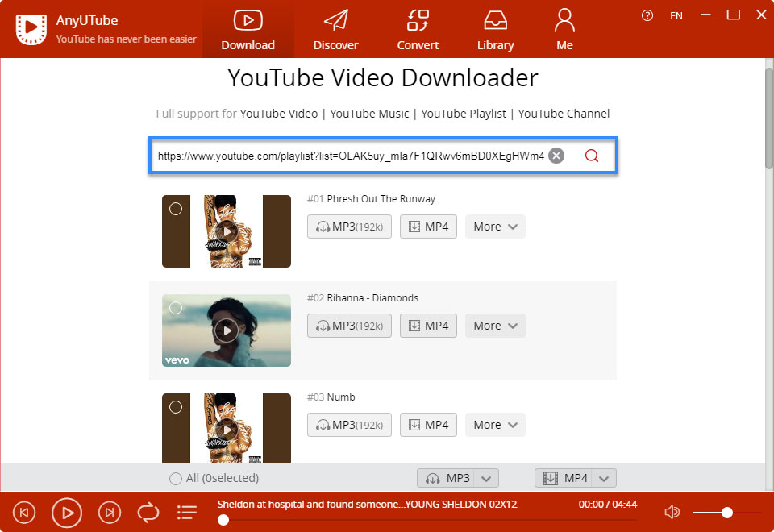Viewport: 774px width, 532px height.
Task: Open the batch MP4 dropdown arrow
Action: click(604, 478)
